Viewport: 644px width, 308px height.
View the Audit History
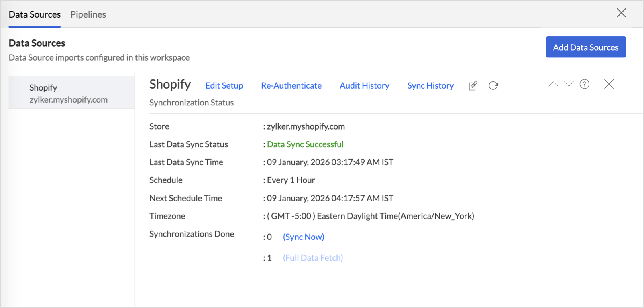pyautogui.click(x=364, y=86)
